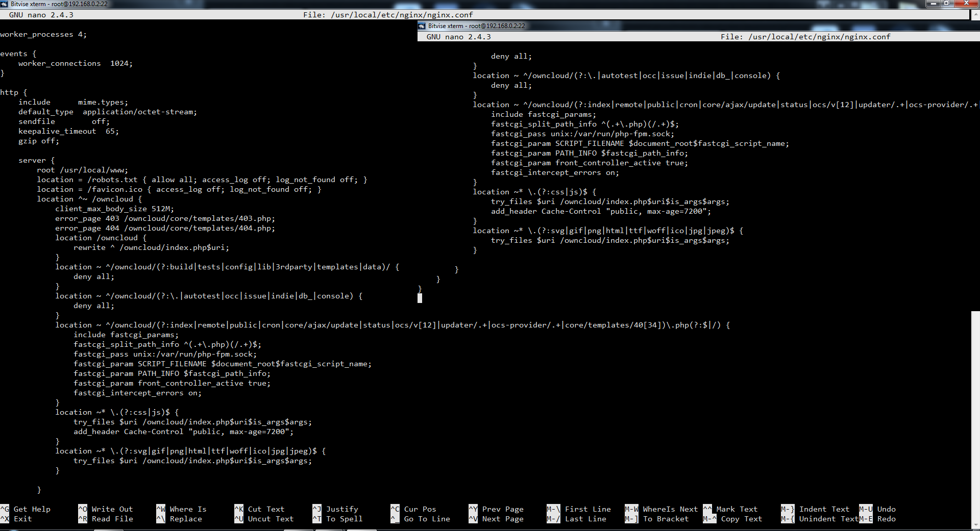Click the 'sendfile off;' line
This screenshot has width=980, height=531.
(x=64, y=121)
